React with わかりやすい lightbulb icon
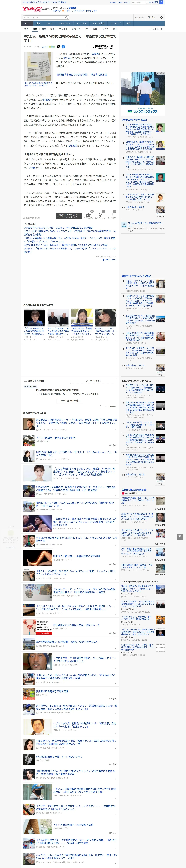Image resolution: width=186 pixels, height=868 pixels. point(100,215)
